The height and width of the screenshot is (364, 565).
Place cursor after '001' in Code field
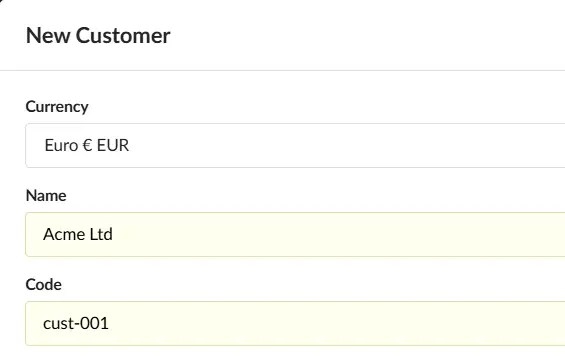[109, 323]
